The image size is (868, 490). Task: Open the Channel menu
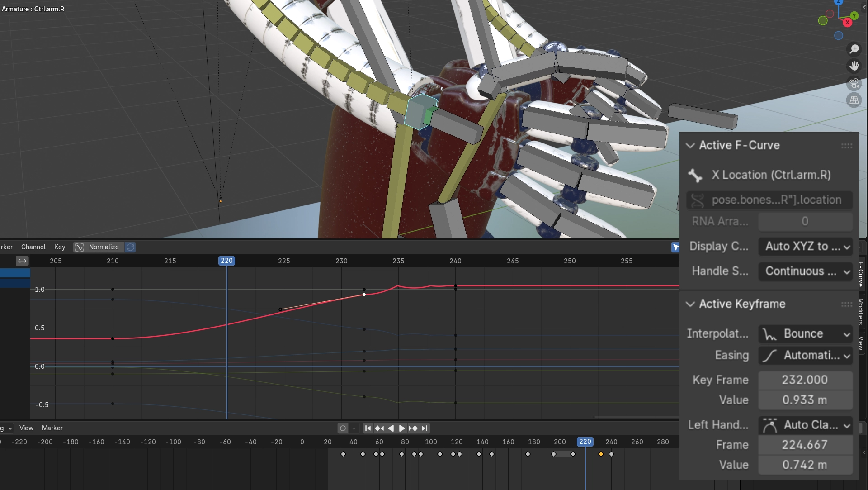[33, 247]
